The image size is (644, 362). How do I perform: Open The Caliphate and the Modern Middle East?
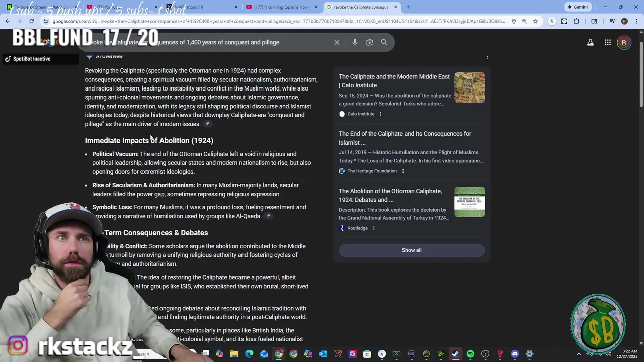394,81
